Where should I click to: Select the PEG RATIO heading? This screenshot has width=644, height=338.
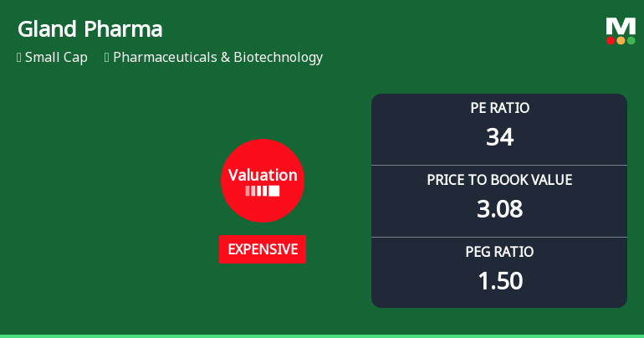point(499,252)
